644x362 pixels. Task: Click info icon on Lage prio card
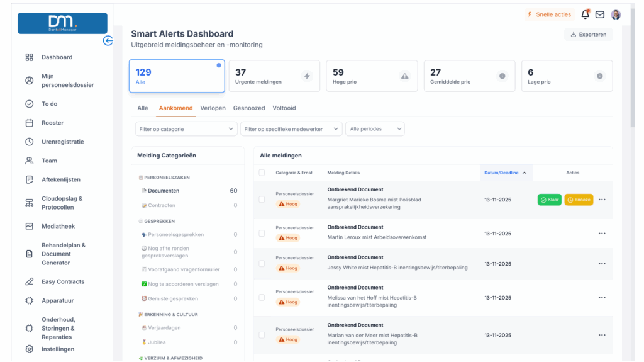pos(600,76)
